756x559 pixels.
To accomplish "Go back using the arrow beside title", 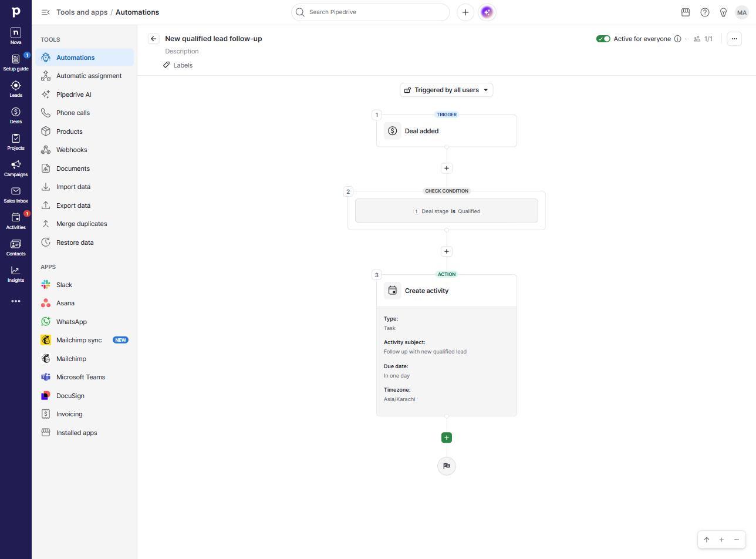I will coord(154,39).
